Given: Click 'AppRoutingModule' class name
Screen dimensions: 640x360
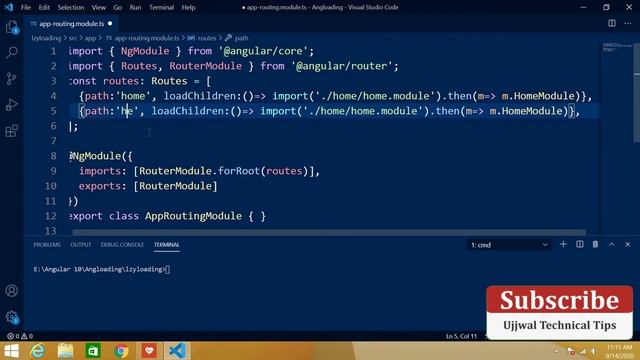Looking at the screenshot, I should (193, 216).
